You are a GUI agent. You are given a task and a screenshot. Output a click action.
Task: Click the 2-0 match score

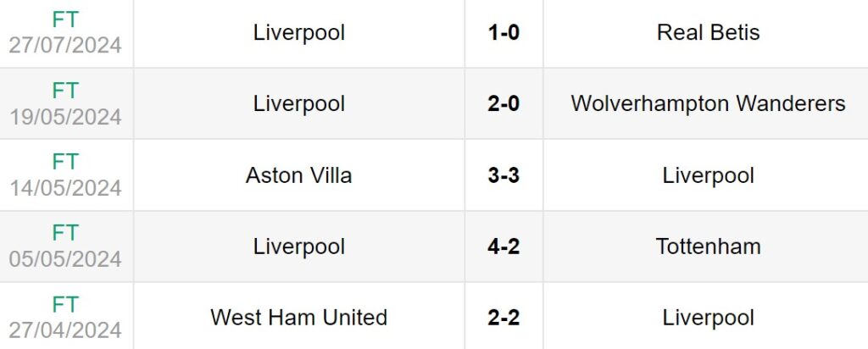tap(504, 104)
